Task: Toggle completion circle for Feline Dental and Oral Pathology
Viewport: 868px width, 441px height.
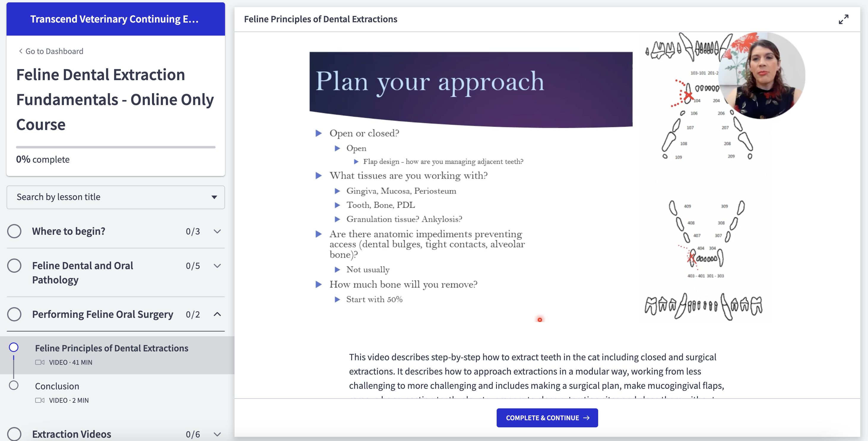Action: click(x=15, y=266)
